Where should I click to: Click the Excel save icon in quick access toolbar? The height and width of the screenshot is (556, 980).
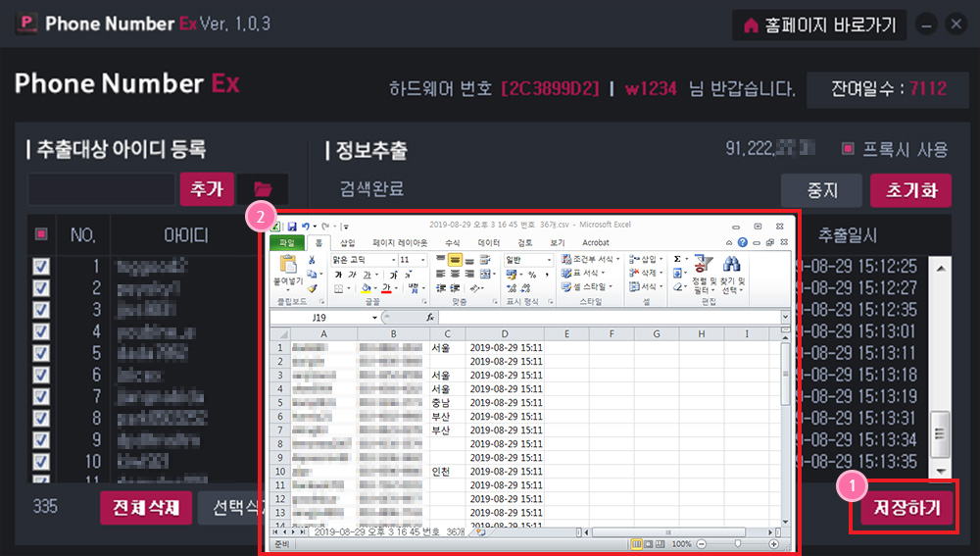(292, 227)
